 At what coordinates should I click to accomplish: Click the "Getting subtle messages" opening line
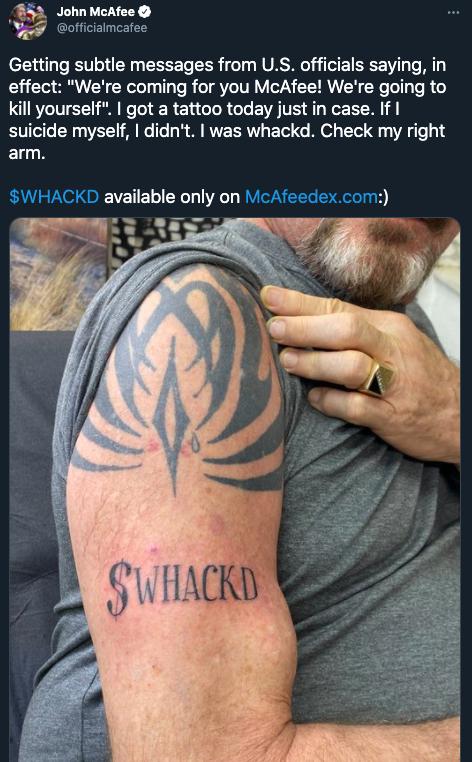(x=112, y=66)
